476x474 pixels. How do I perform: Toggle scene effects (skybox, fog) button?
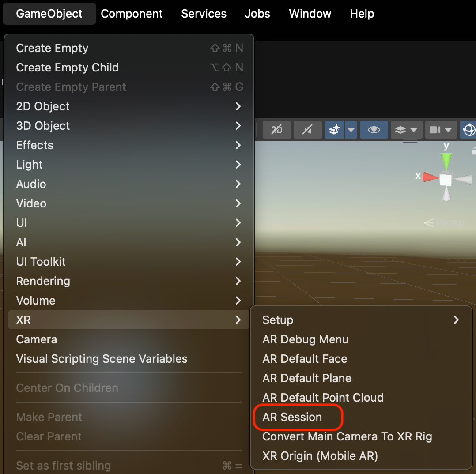click(x=334, y=130)
